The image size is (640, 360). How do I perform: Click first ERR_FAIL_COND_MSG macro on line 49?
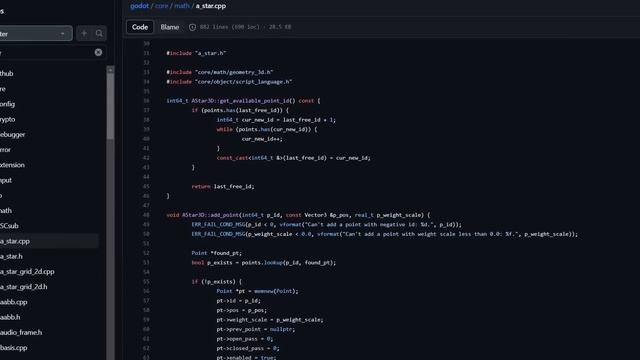click(218, 224)
